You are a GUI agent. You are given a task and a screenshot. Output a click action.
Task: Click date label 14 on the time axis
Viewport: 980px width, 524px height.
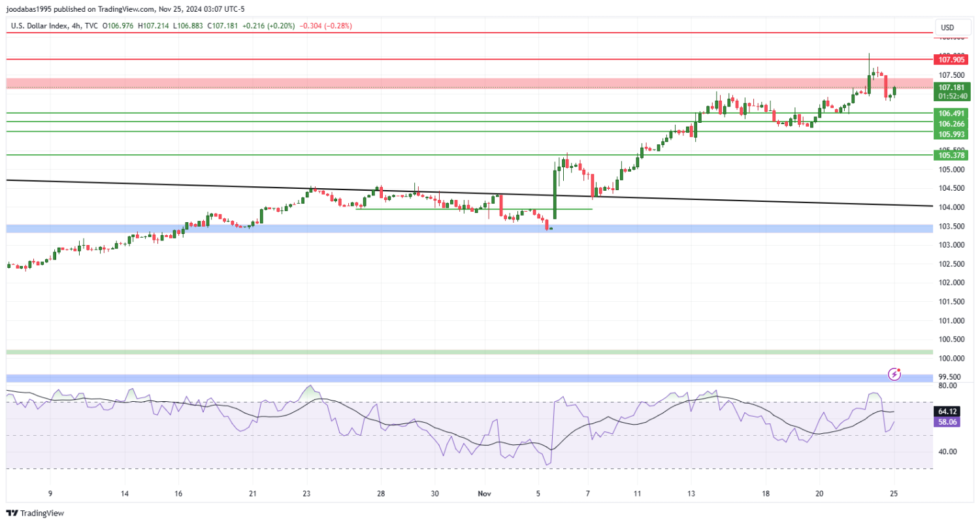[125, 493]
